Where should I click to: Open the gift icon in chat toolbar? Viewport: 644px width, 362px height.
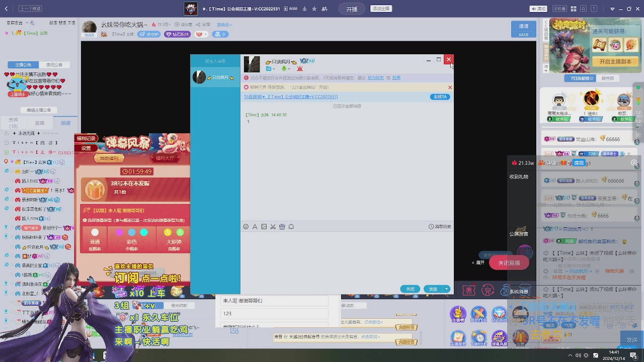282,227
